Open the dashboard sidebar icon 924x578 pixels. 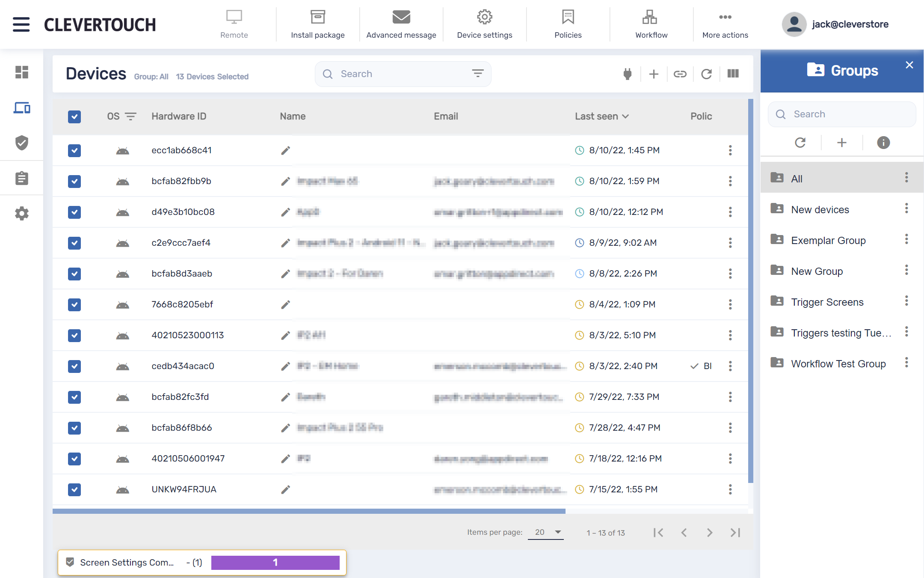(21, 72)
